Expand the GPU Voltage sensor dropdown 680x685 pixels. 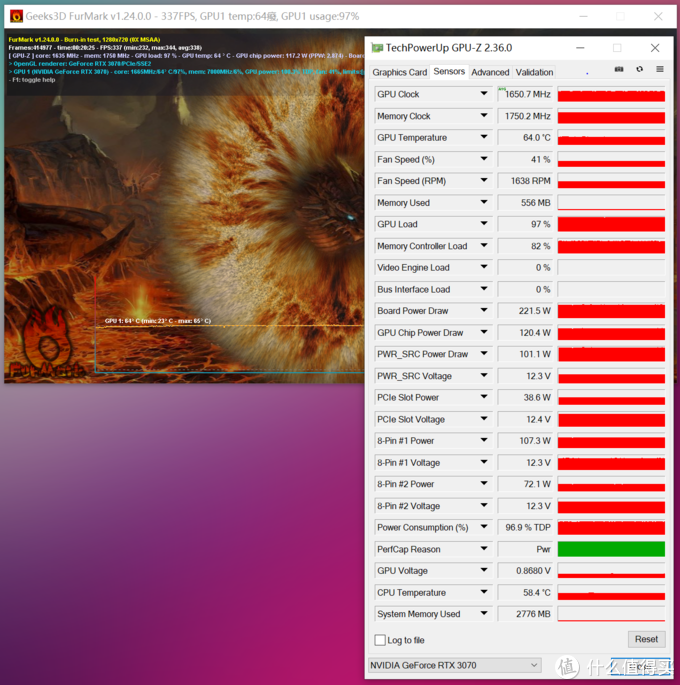484,570
